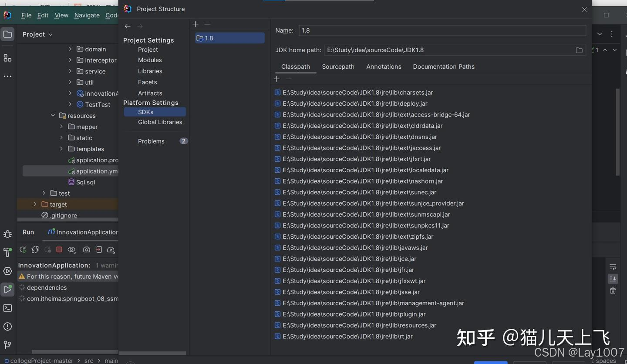Expand the domain folder in project tree
This screenshot has height=364, width=627.
[70, 49]
